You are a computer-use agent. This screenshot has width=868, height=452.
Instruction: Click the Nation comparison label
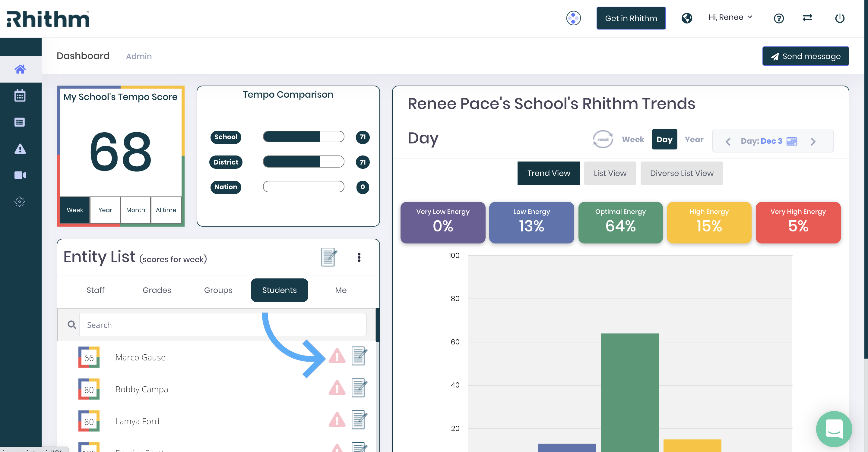tap(226, 187)
